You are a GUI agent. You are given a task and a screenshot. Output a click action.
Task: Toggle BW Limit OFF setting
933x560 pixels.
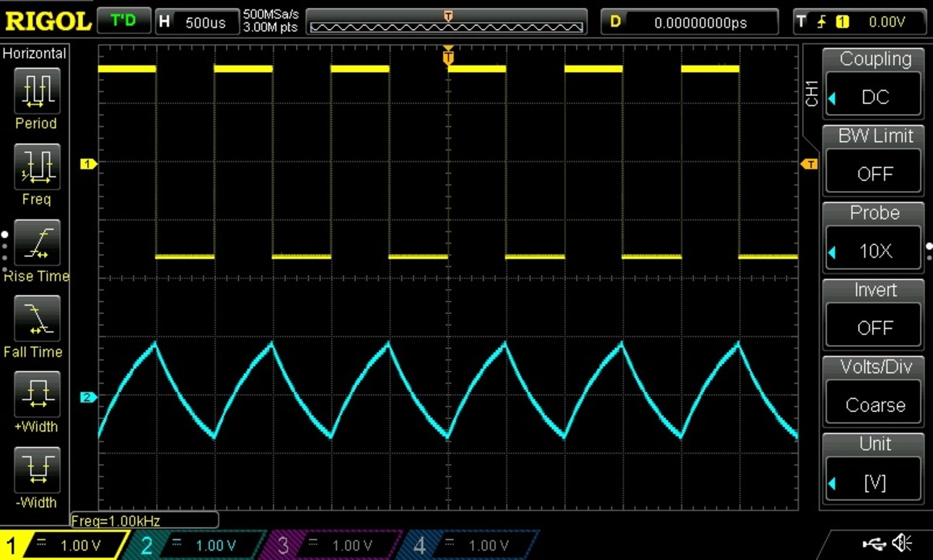tap(873, 173)
